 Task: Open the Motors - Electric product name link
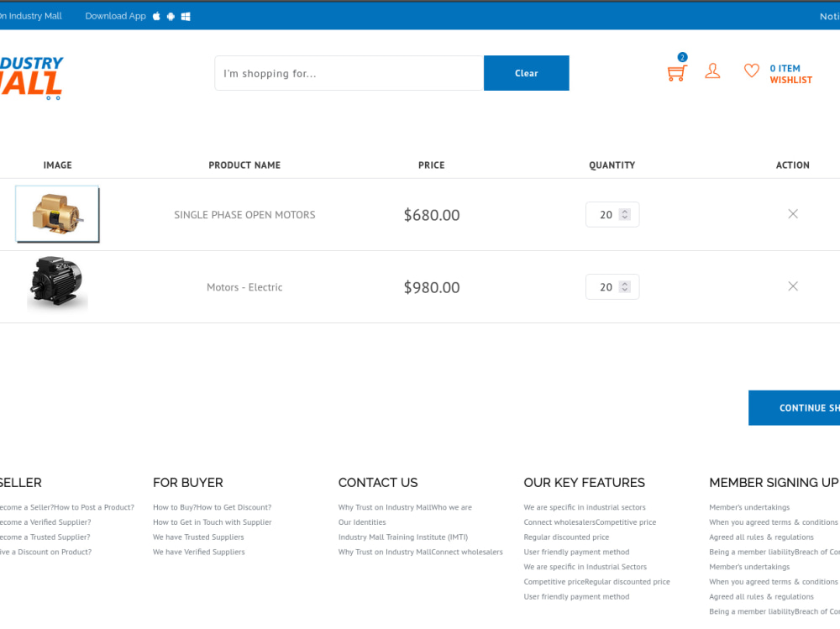click(244, 287)
